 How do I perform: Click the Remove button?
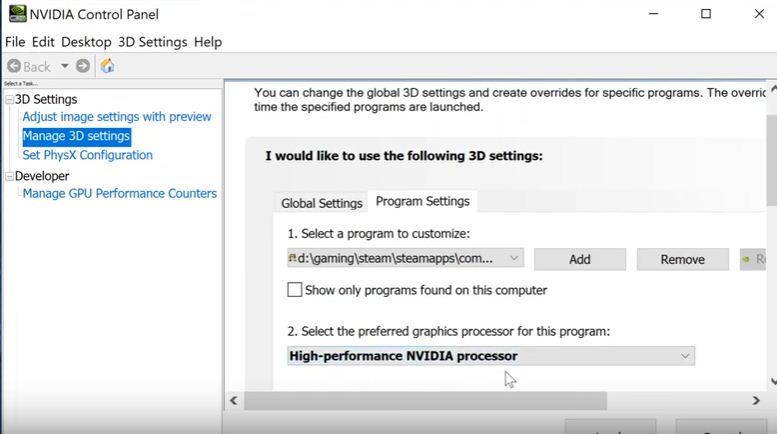pos(683,259)
